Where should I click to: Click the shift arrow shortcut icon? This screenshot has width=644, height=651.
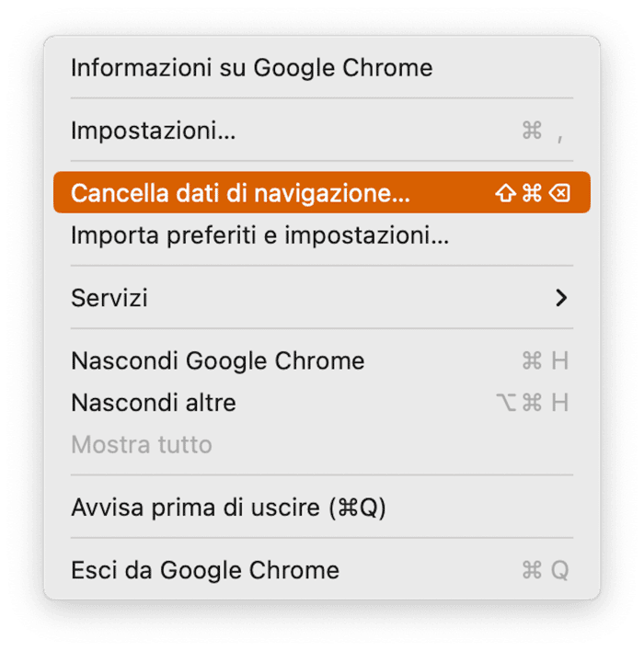point(505,193)
